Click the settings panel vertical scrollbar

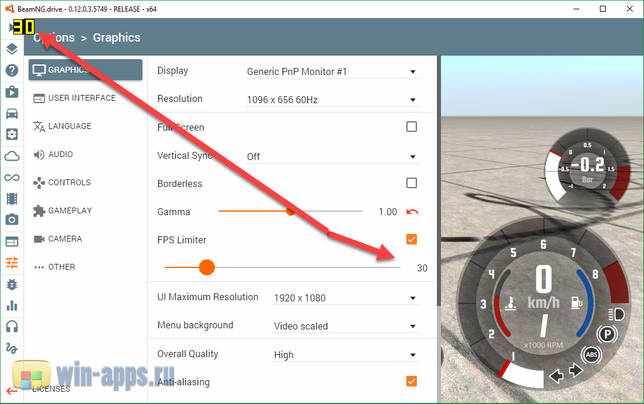(x=438, y=181)
